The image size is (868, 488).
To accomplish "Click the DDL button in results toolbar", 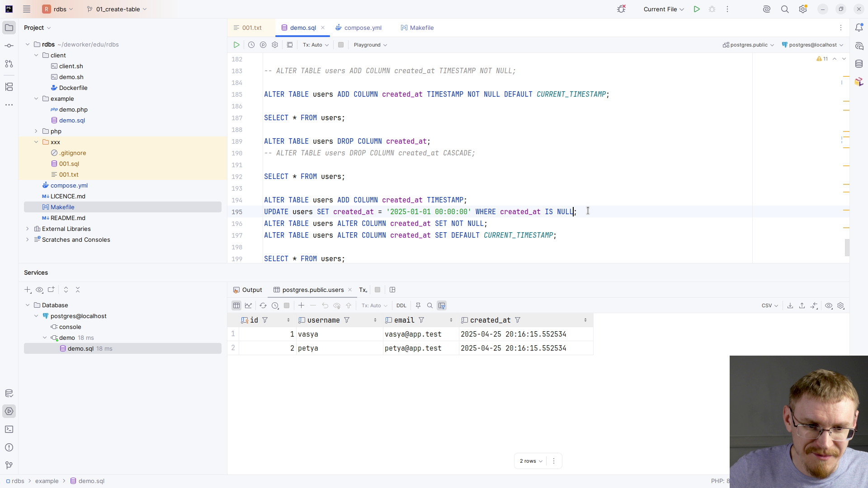I will (401, 306).
